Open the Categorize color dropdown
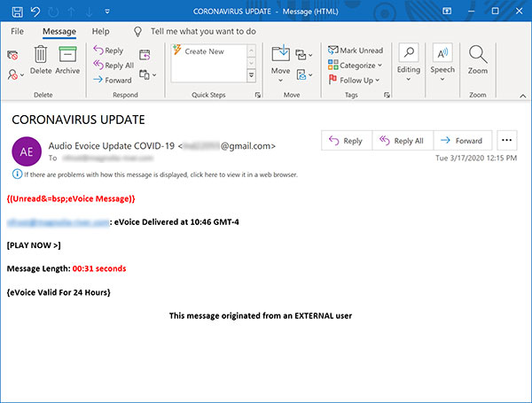 point(355,65)
